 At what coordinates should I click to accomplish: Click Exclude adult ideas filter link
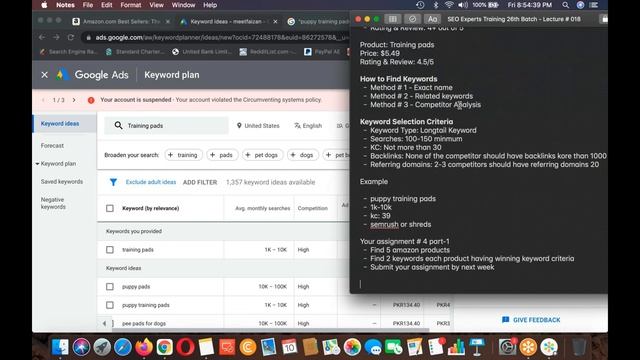[x=151, y=182]
